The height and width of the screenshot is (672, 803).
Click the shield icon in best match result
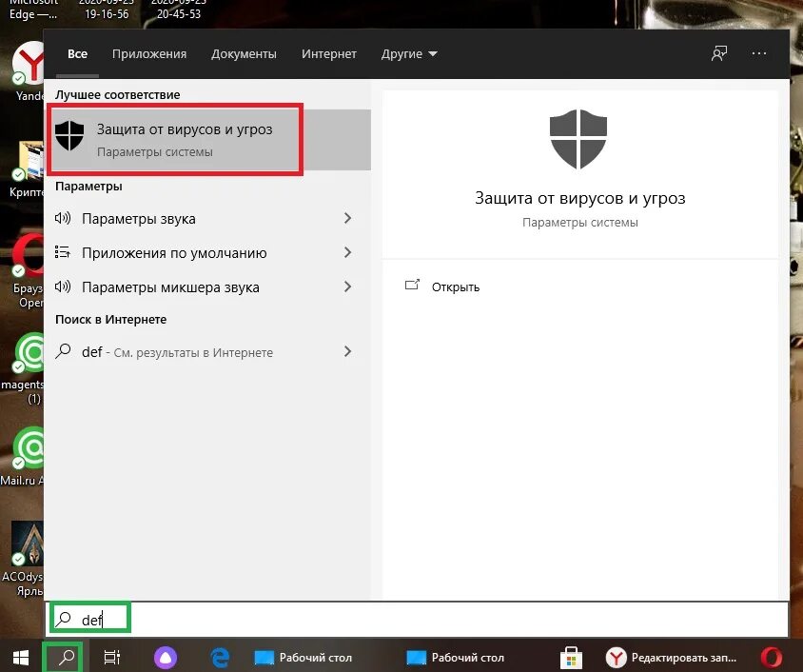(69, 136)
